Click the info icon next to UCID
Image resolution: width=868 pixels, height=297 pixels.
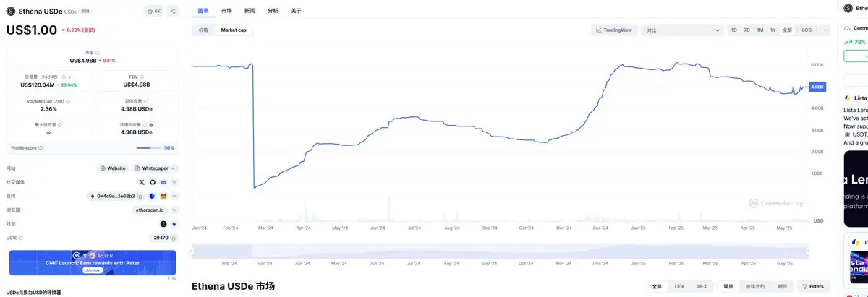point(22,237)
